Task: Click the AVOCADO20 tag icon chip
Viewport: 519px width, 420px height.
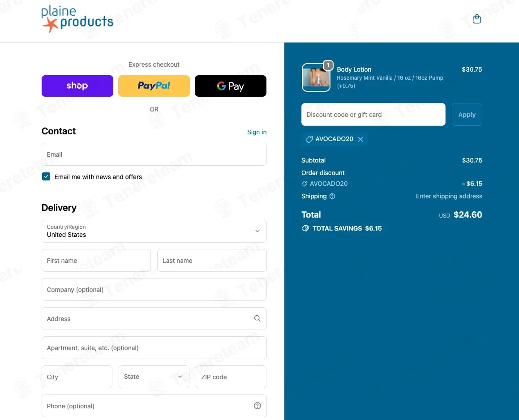Action: 334,139
